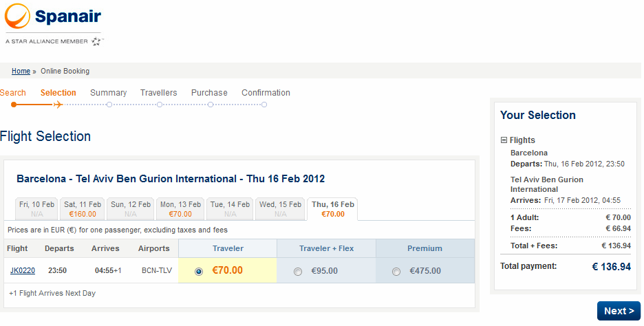Open the Tue, 14 Feb date tab
Screen dimensions: 644x326
click(230, 209)
